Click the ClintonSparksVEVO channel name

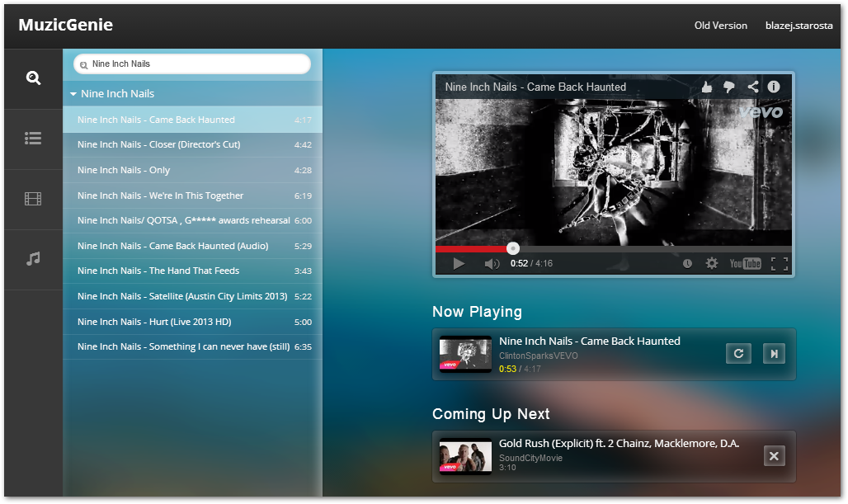coord(538,356)
